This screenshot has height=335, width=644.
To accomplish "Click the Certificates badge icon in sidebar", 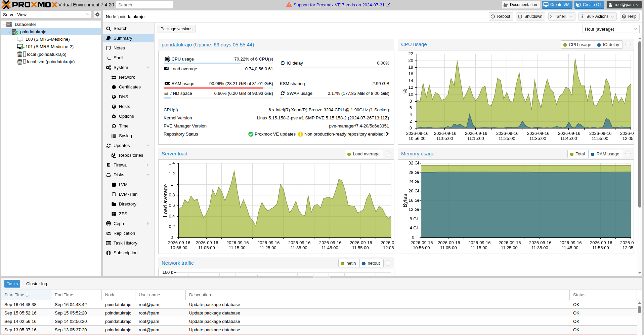I will click(x=114, y=87).
